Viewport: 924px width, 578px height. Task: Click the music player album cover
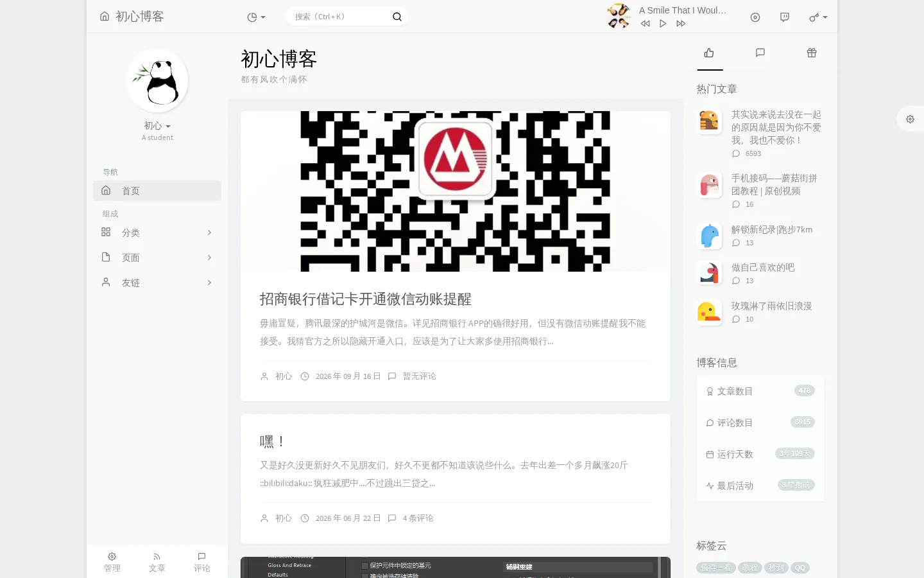[619, 16]
